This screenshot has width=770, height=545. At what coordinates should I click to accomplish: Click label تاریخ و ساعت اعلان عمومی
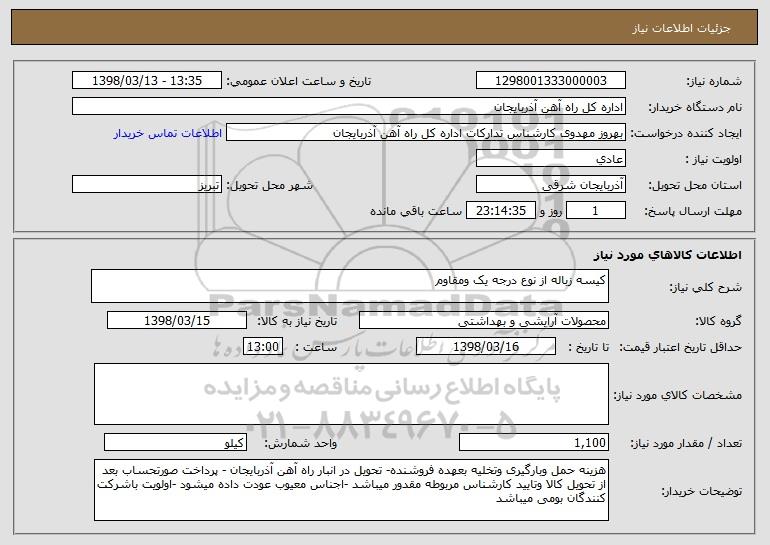point(299,82)
